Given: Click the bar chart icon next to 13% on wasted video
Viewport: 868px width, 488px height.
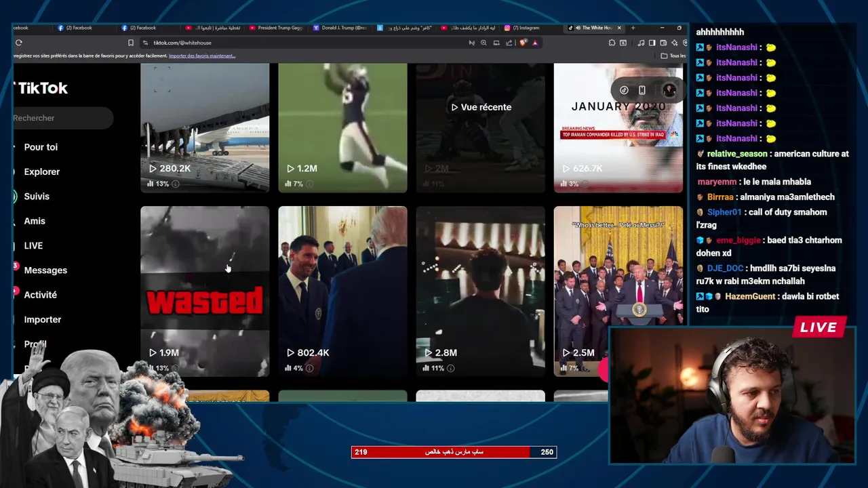Looking at the screenshot, I should click(151, 368).
